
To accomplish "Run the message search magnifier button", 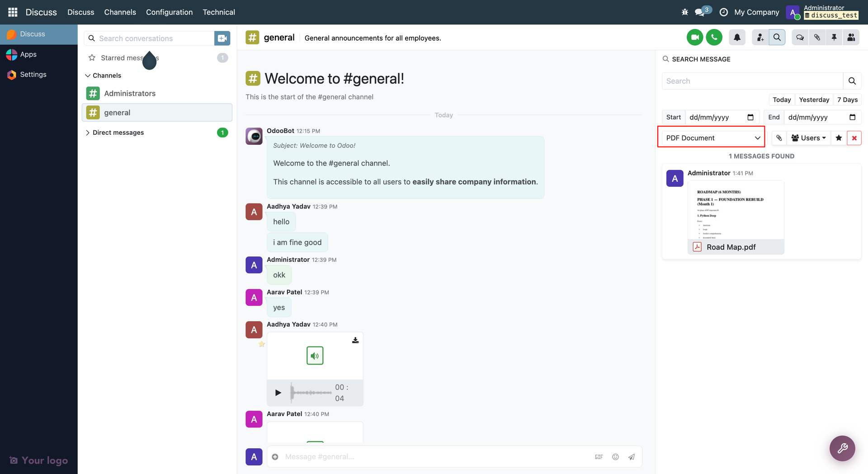I will point(852,81).
